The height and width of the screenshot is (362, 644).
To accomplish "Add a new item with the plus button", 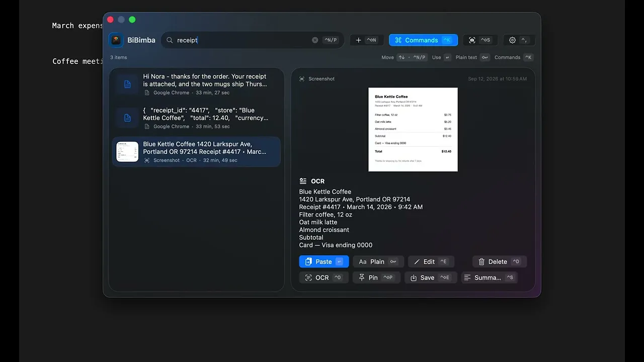I will click(366, 40).
